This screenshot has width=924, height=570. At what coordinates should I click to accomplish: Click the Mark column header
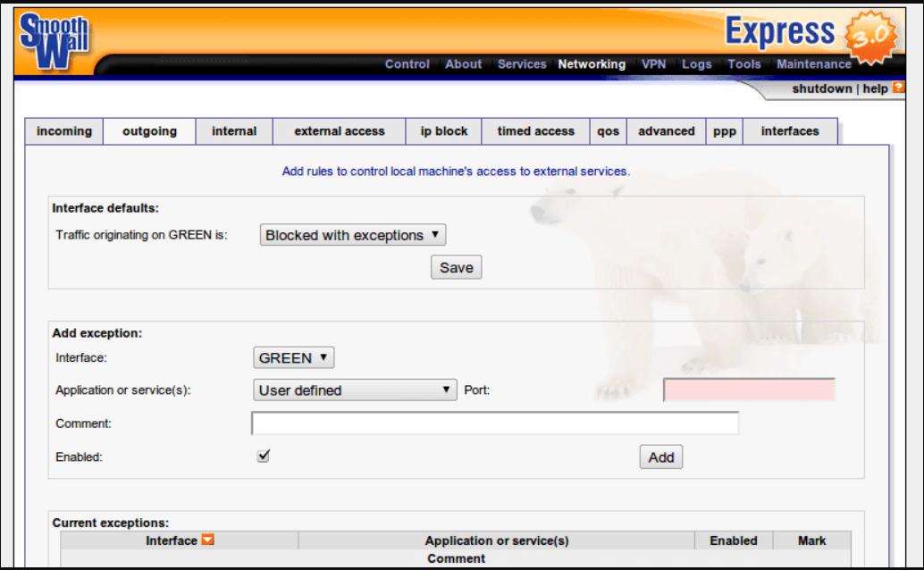pyautogui.click(x=812, y=540)
